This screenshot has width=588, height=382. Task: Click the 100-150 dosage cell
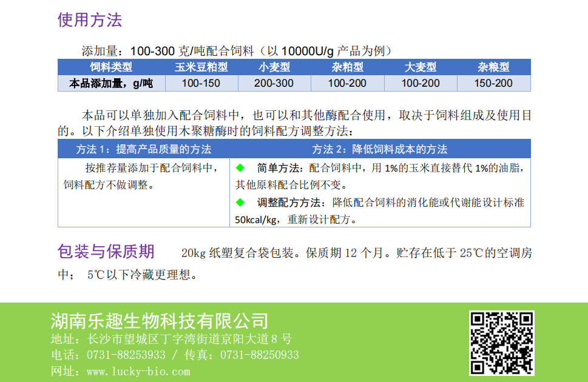pos(201,83)
